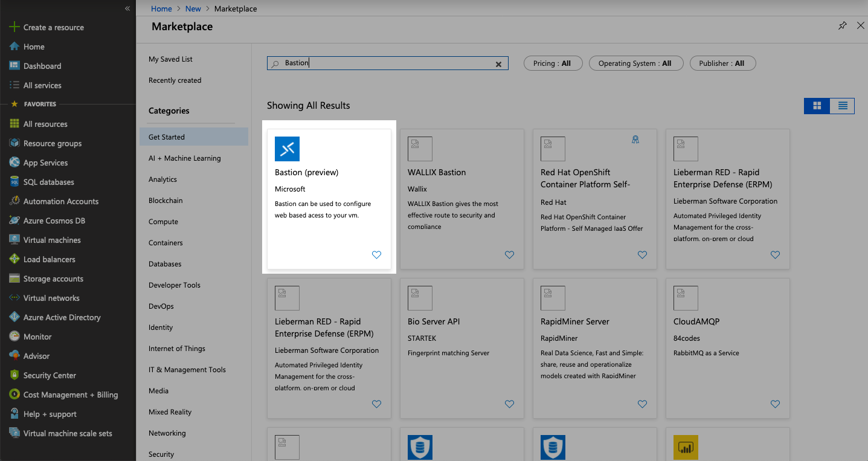This screenshot has width=868, height=461.
Task: Open the Bastion (preview) card
Action: (329, 199)
